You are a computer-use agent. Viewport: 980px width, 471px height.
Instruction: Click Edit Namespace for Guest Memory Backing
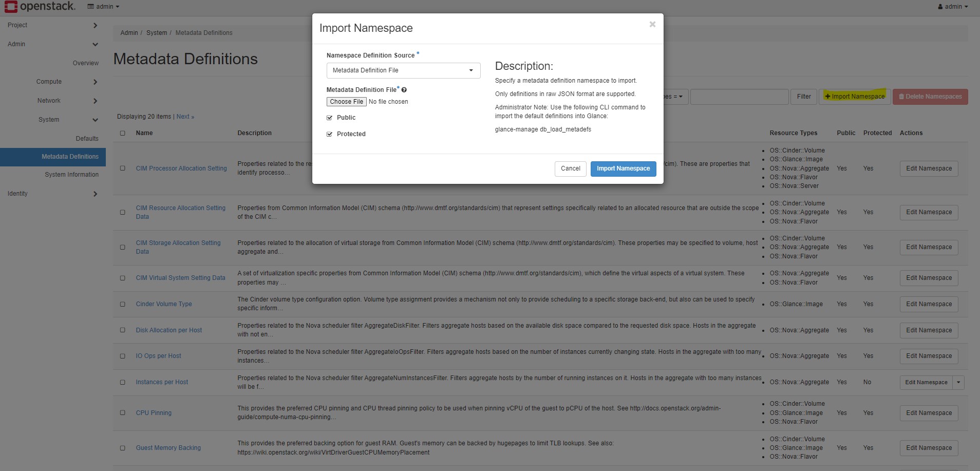point(929,448)
